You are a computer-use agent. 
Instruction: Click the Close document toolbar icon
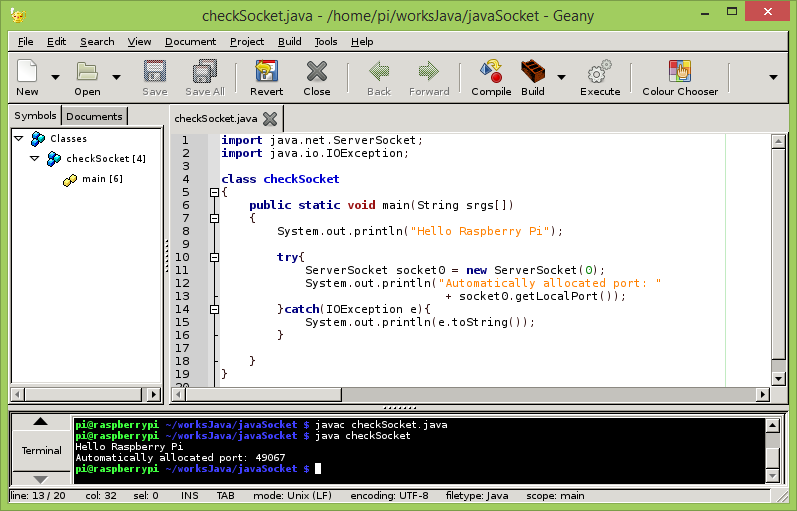(x=317, y=71)
